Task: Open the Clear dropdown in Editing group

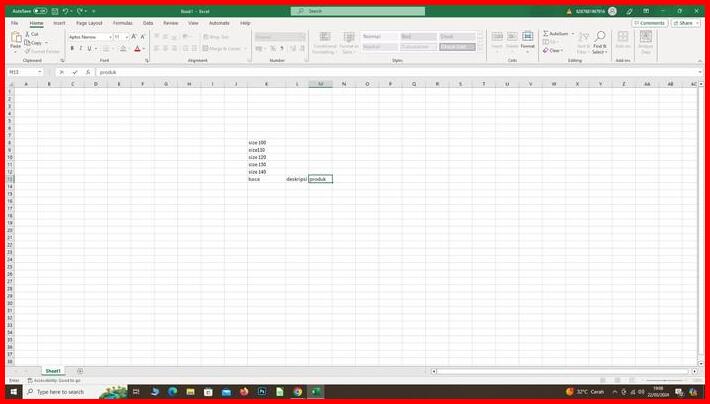Action: pyautogui.click(x=555, y=50)
